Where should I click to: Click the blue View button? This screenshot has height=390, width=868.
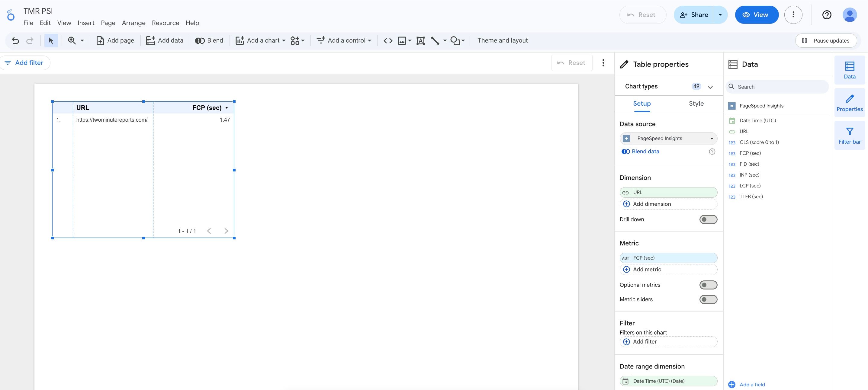tap(757, 15)
